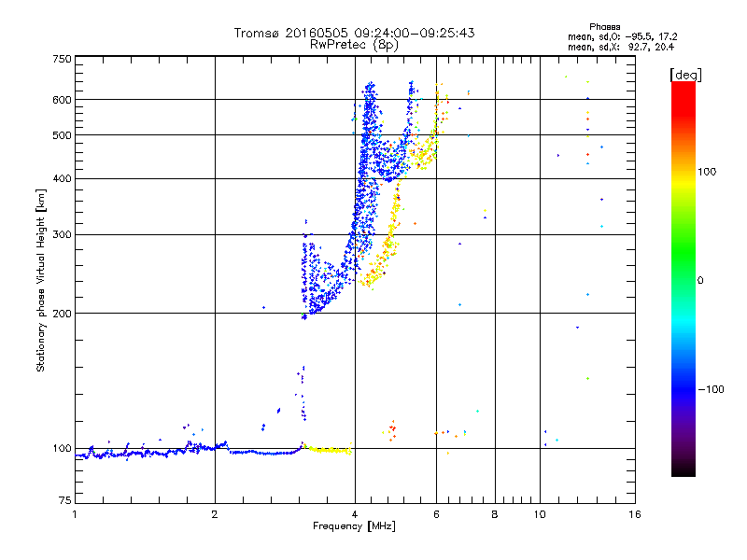Click the rainbow phase colorbar

[x=684, y=279]
